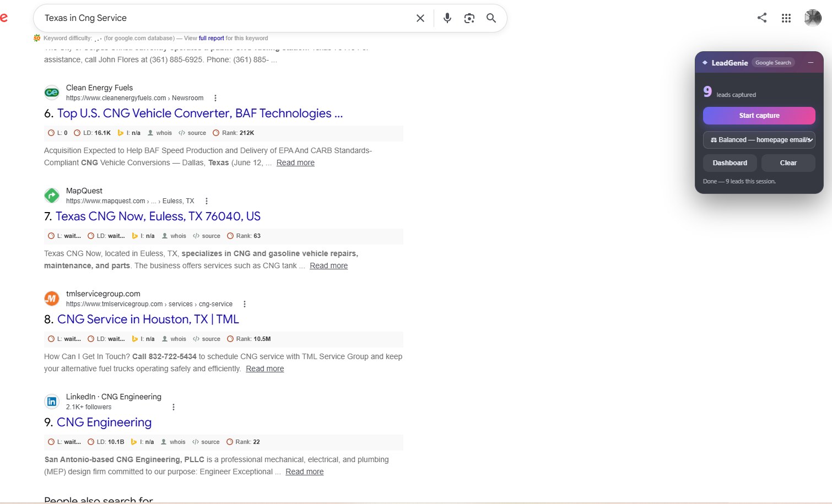Open Texas CNG Now, Euless result

pos(158,216)
